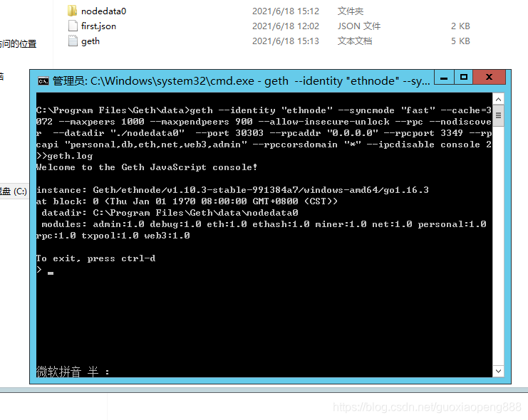528x420 pixels.
Task: Click the 'modules: admin:1.0' line
Action: 264,224
